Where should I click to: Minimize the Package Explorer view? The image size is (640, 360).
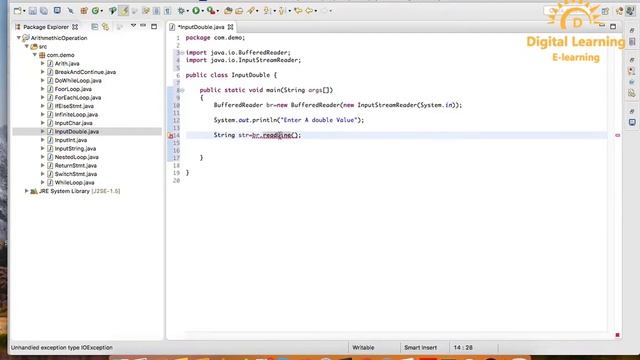tap(143, 26)
